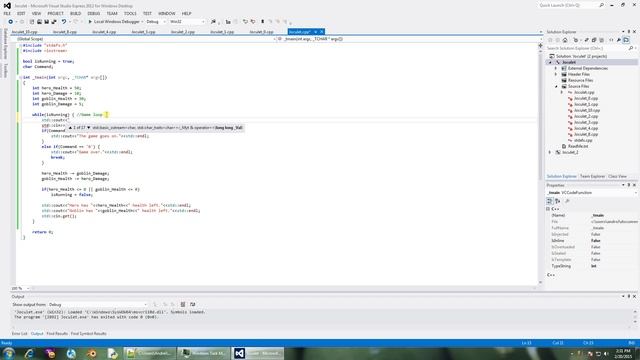Switch to the Joculet_10.cpp tab

[x=24, y=32]
